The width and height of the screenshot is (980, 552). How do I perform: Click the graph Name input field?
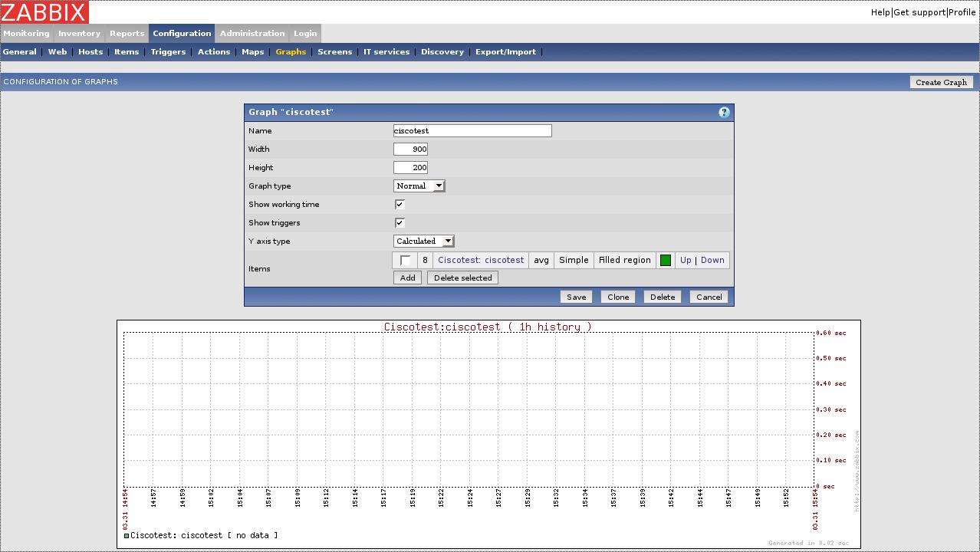pos(472,131)
